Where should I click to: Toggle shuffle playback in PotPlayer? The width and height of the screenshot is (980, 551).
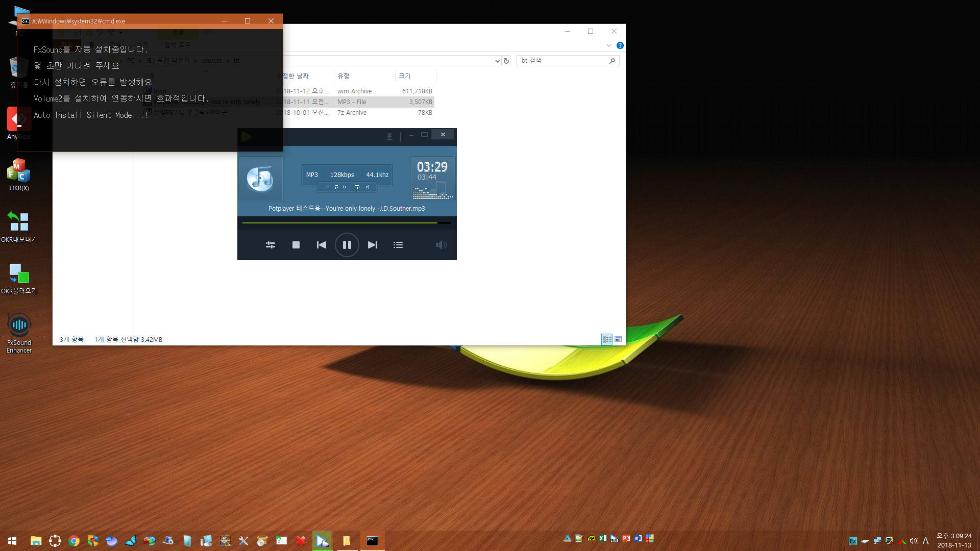coord(367,187)
